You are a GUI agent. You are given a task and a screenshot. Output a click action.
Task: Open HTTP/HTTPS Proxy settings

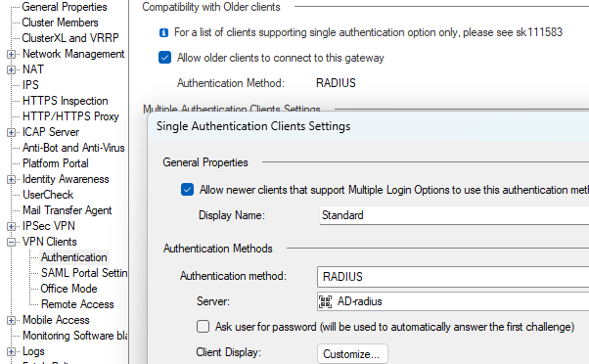70,116
